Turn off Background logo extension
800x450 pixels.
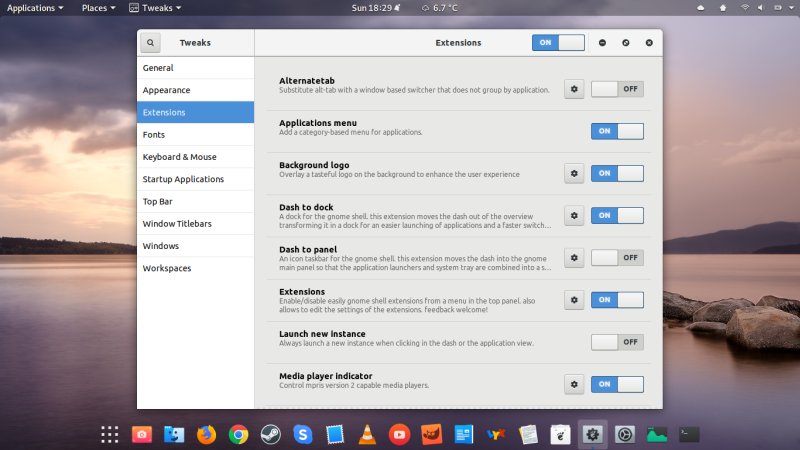click(x=617, y=173)
